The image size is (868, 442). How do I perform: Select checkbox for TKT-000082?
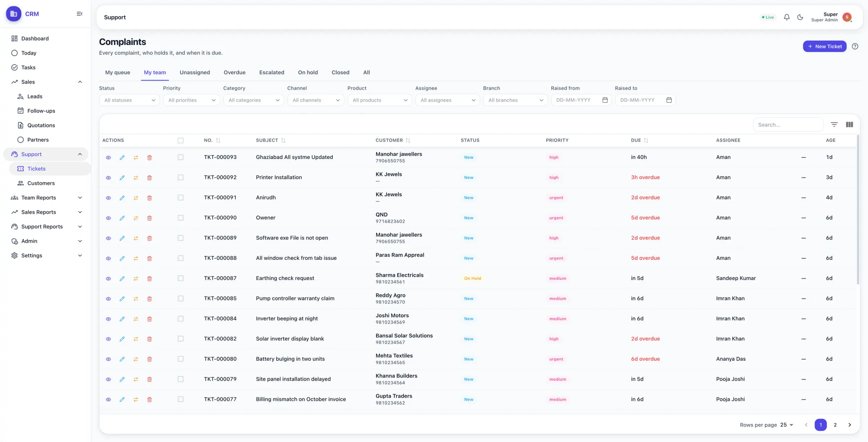click(x=180, y=339)
